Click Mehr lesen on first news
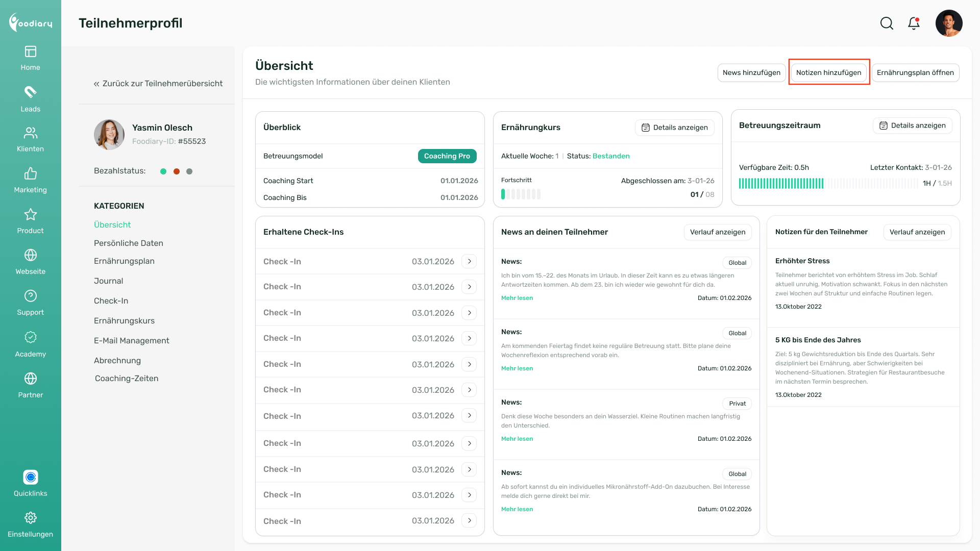Image resolution: width=980 pixels, height=551 pixels. [x=517, y=298]
